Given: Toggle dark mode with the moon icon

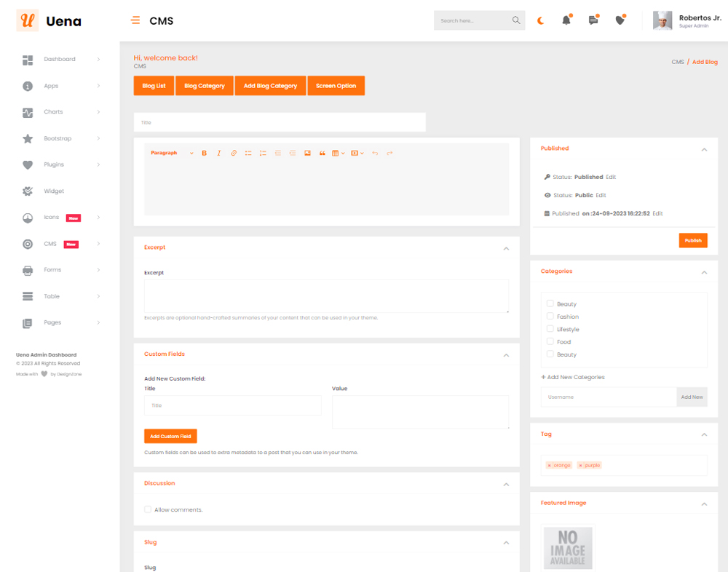Looking at the screenshot, I should pyautogui.click(x=540, y=20).
